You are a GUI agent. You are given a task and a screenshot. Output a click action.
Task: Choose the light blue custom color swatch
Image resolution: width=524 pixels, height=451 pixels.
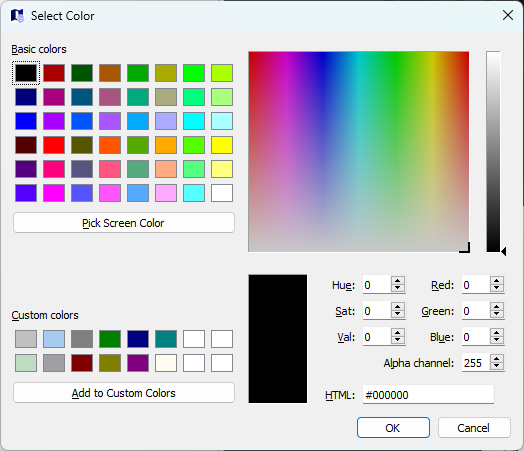54,339
